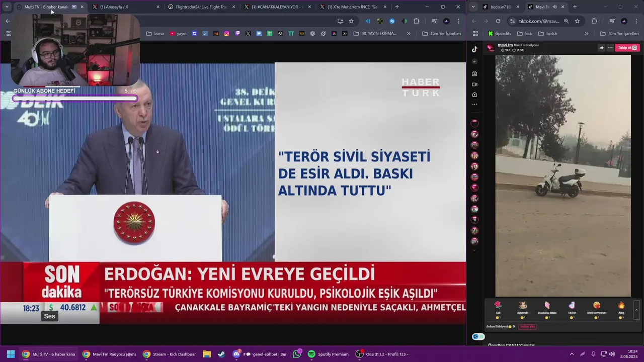Open tab search dropdown in left browser
This screenshot has height=362, width=644.
click(x=7, y=7)
